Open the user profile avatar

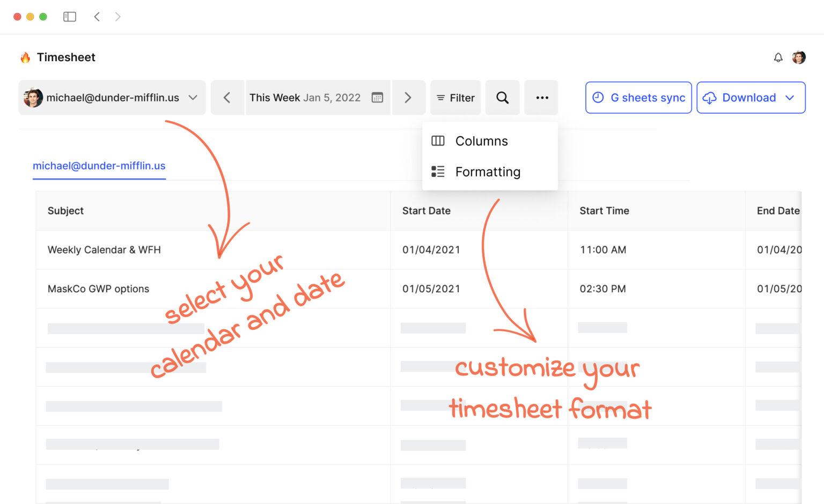point(799,57)
